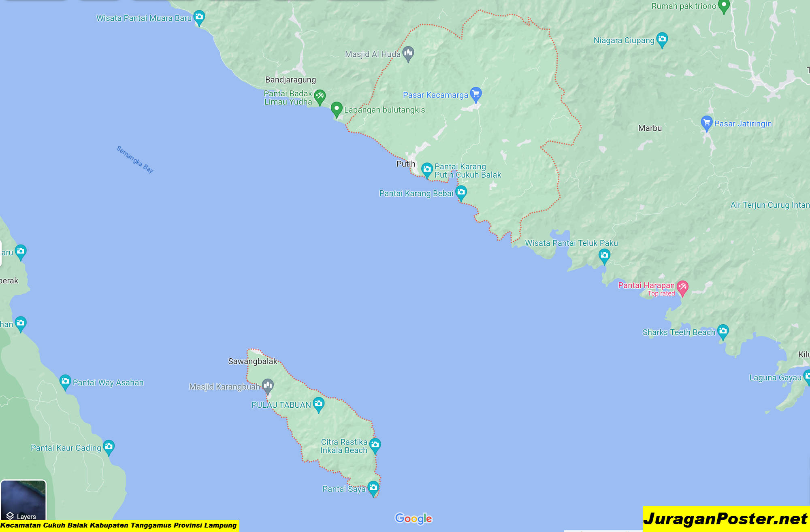Open the Layers satellite thumbnail

[x=23, y=500]
